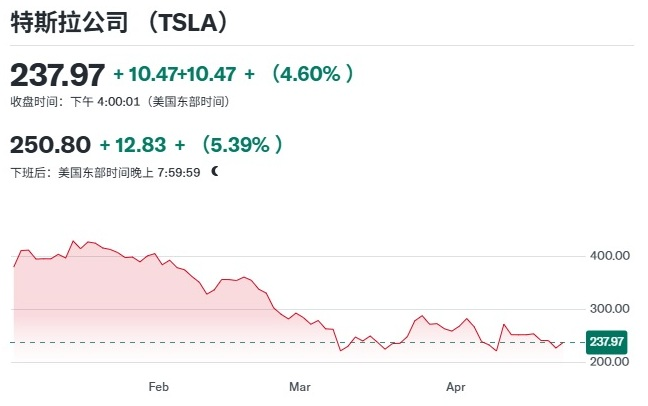Viewport: 648px width, 406px height.
Task: Click the 300.00 price axis label
Action: click(x=609, y=309)
